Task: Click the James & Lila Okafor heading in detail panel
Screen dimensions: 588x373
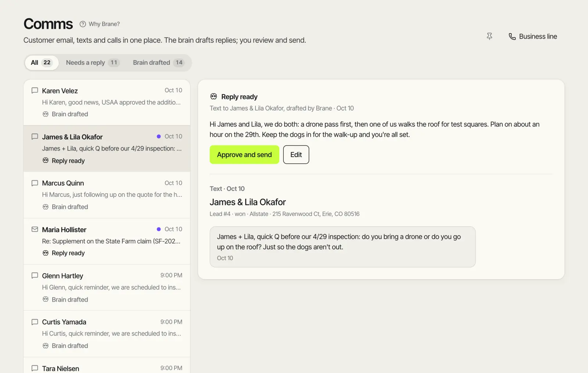Action: point(248,202)
